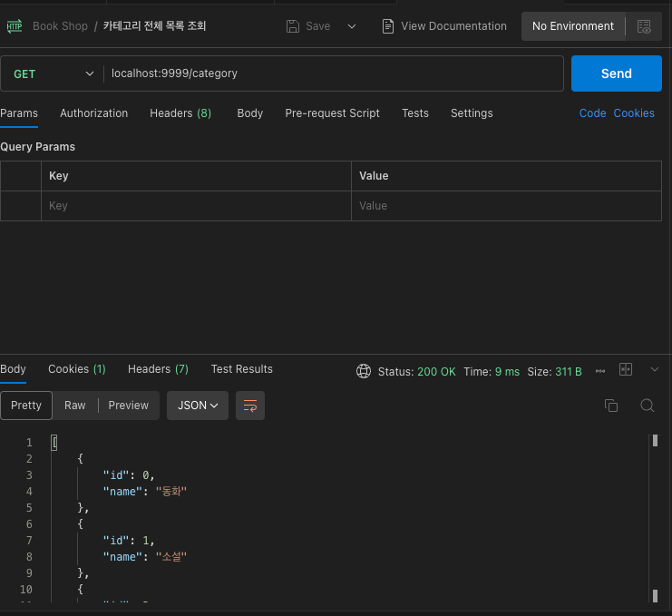This screenshot has width=672, height=616.
Task: Click line number 1 in response
Action: tap(29, 443)
